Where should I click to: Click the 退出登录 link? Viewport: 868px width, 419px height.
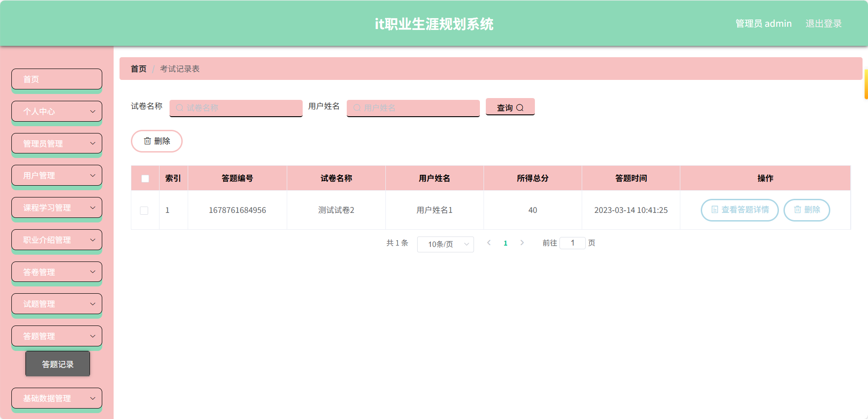(x=823, y=24)
